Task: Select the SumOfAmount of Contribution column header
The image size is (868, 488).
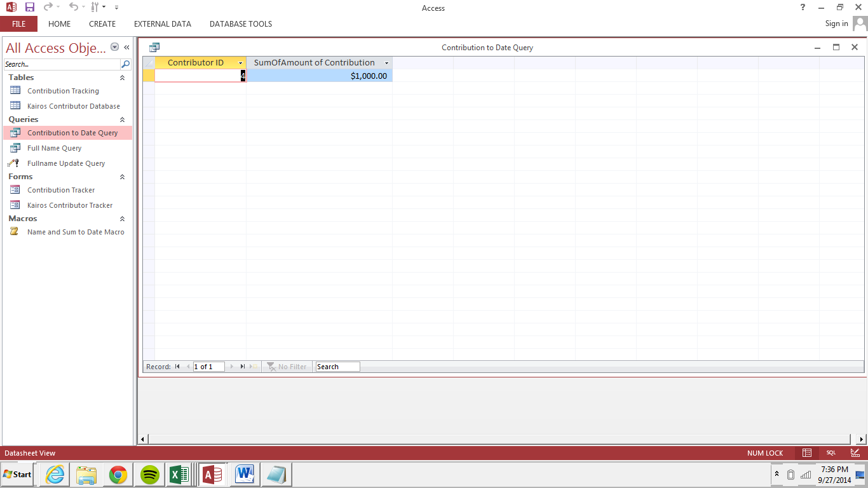Action: point(320,63)
